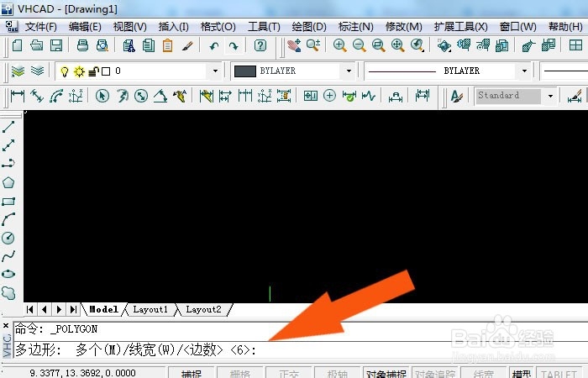This screenshot has height=378, width=588.
Task: Select the Pan hand tool
Action: [x=294, y=45]
